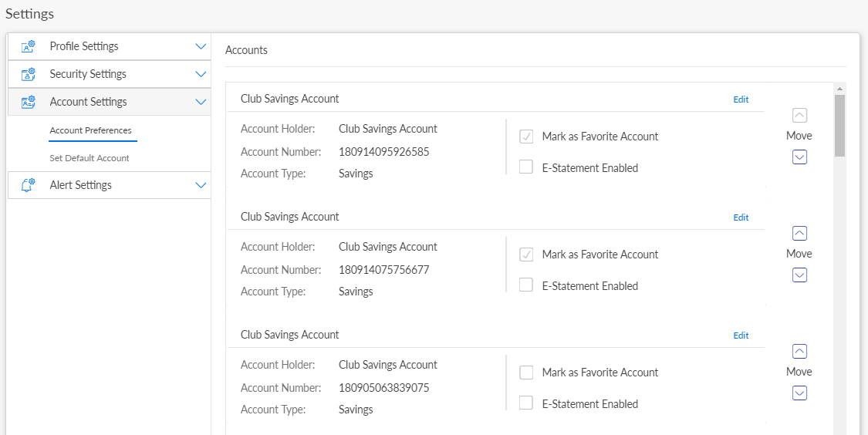
Task: Enable E-Statement for account 180914095926585
Action: point(526,167)
